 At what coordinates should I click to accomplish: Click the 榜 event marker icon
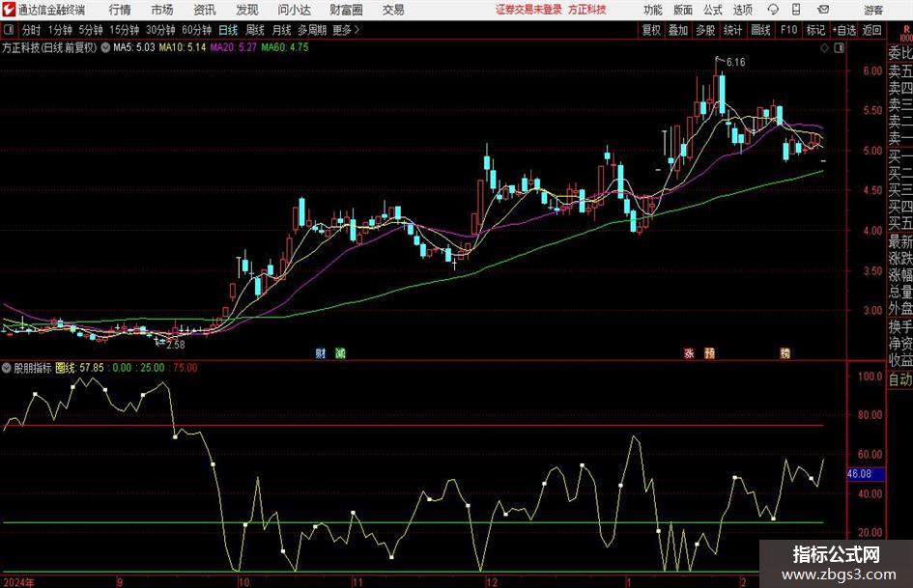pos(785,353)
